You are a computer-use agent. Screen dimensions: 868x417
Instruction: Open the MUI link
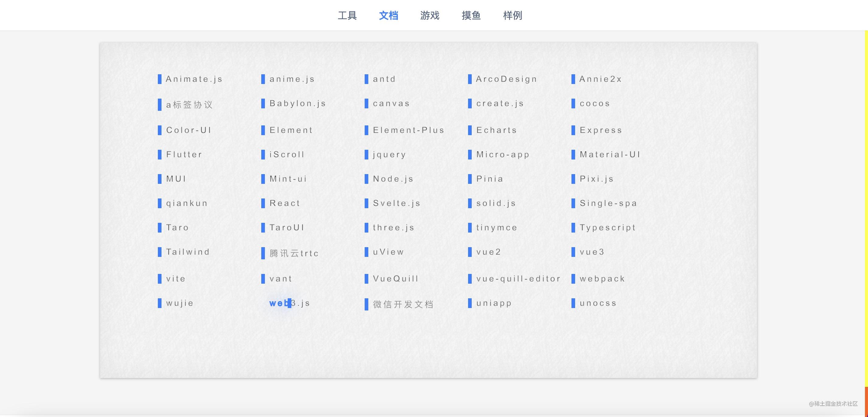click(176, 179)
